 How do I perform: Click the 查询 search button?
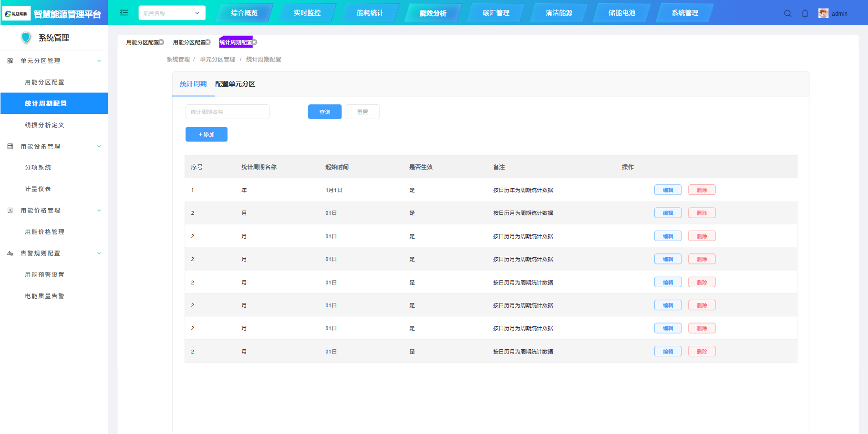(325, 112)
